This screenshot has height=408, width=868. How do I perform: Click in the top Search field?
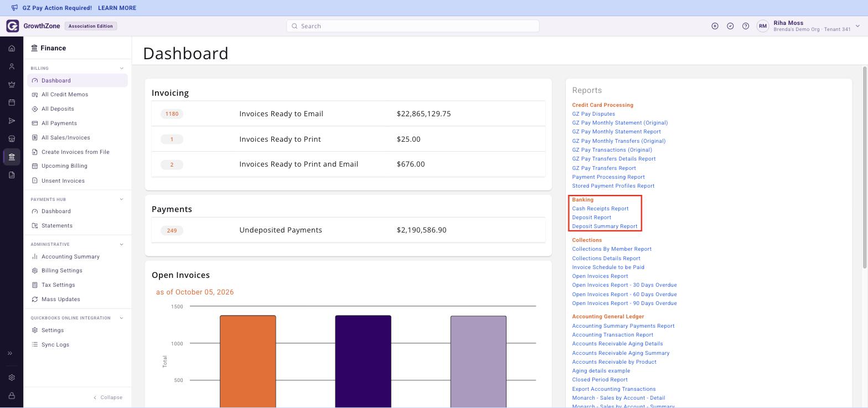tap(412, 26)
